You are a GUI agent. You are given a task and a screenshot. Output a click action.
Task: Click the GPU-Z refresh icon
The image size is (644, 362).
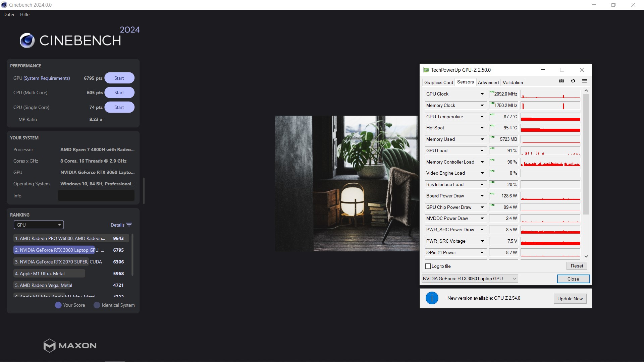573,81
